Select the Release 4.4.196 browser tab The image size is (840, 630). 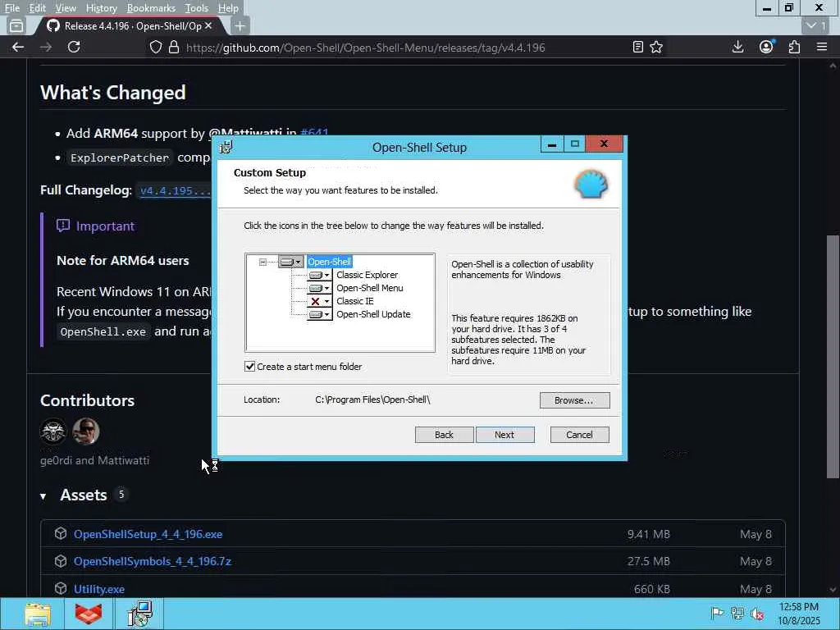click(129, 25)
